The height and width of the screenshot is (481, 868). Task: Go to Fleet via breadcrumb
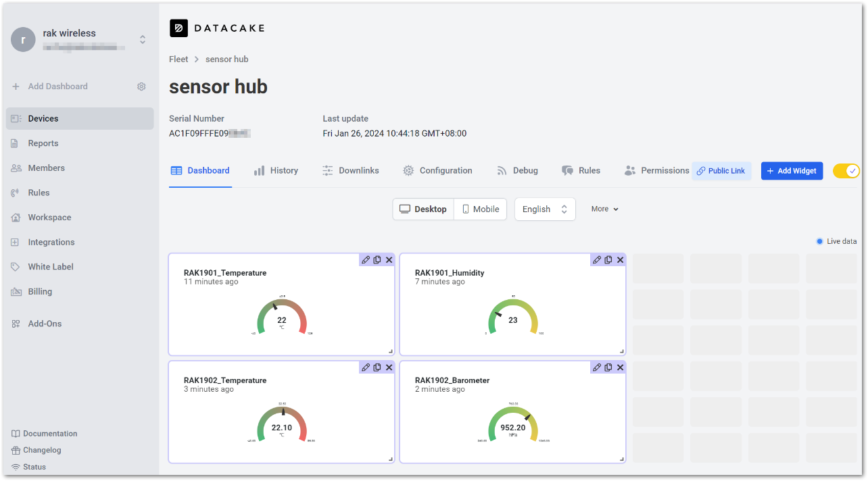pyautogui.click(x=178, y=59)
